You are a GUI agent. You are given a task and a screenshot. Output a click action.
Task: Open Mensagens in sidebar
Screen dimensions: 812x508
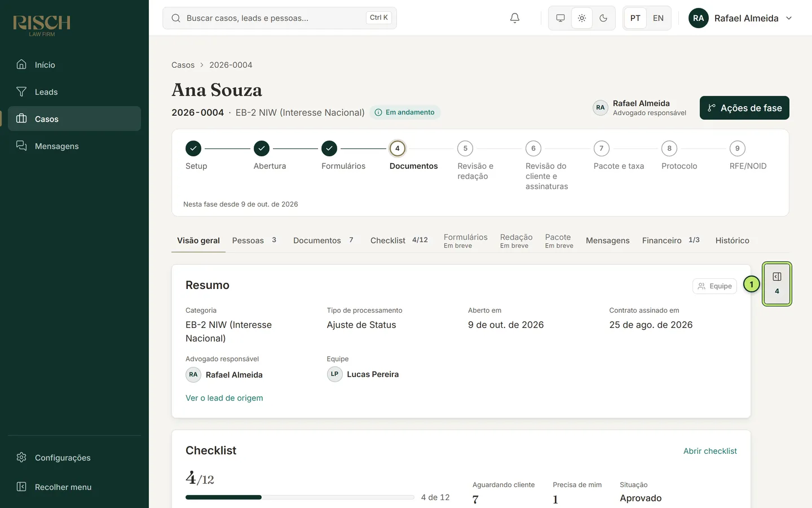click(x=74, y=146)
